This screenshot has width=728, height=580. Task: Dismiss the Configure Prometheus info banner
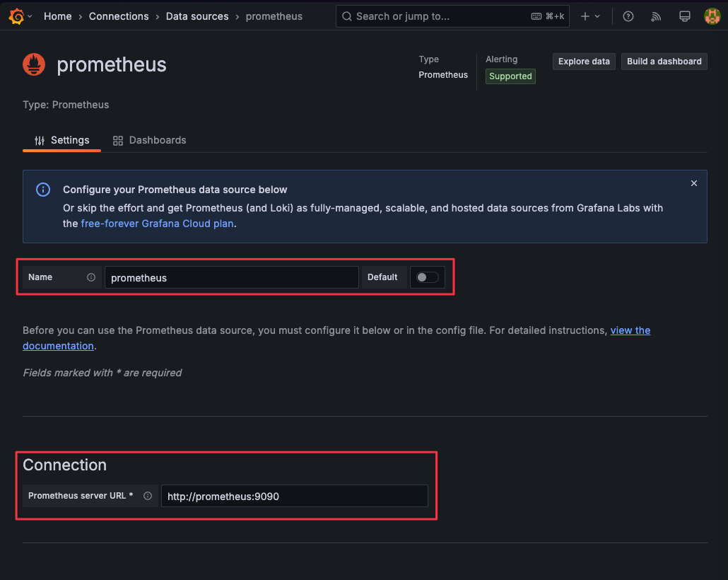pyautogui.click(x=693, y=183)
